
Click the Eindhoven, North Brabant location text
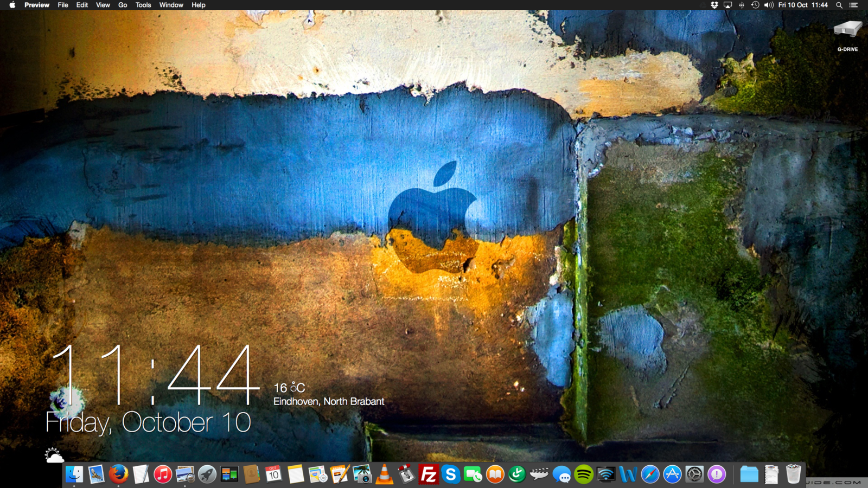pyautogui.click(x=329, y=401)
